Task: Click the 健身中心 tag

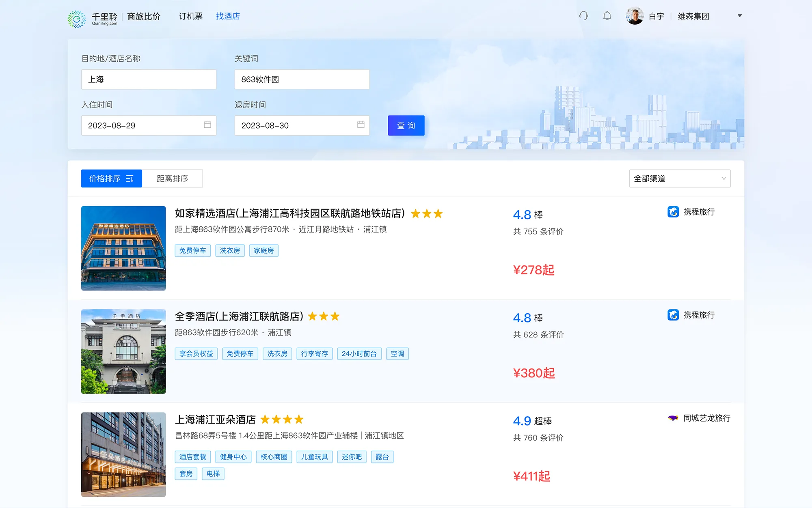Action: pos(233,457)
